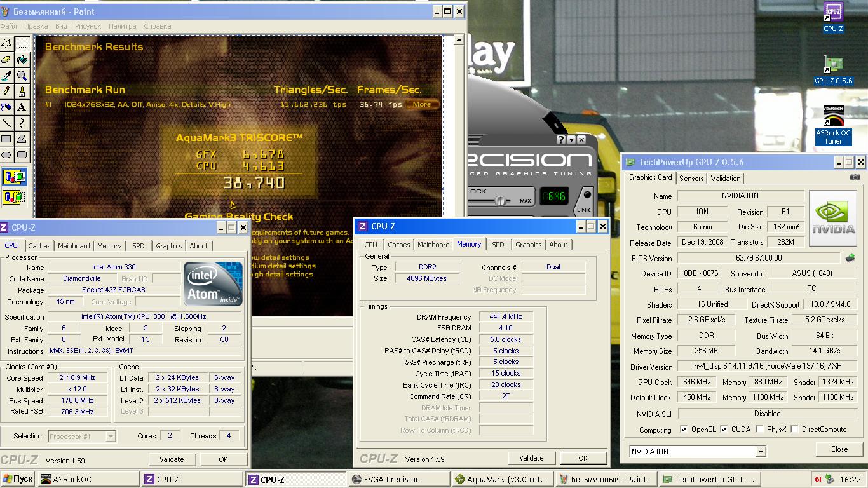Click Validate in the Processor CPU-Z window
The image size is (868, 488).
(172, 459)
